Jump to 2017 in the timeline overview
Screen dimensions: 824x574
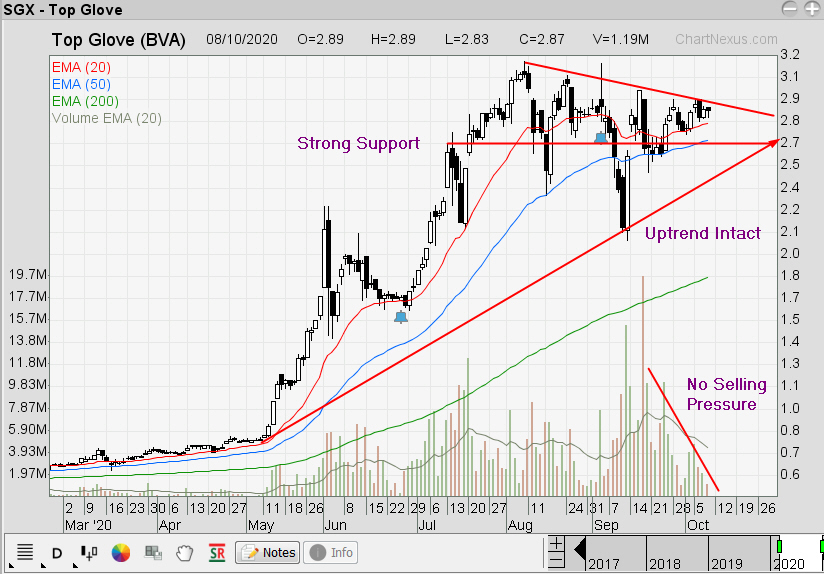[603, 564]
